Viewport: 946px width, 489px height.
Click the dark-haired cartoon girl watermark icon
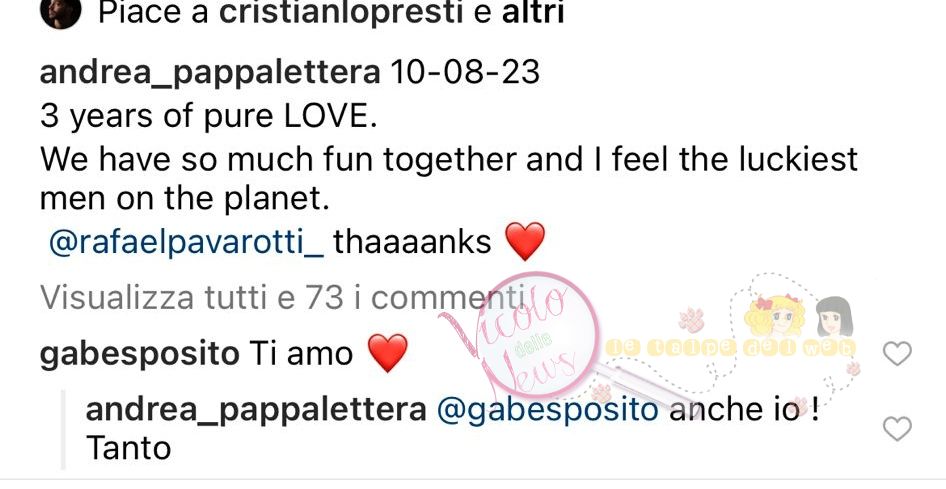[x=834, y=317]
